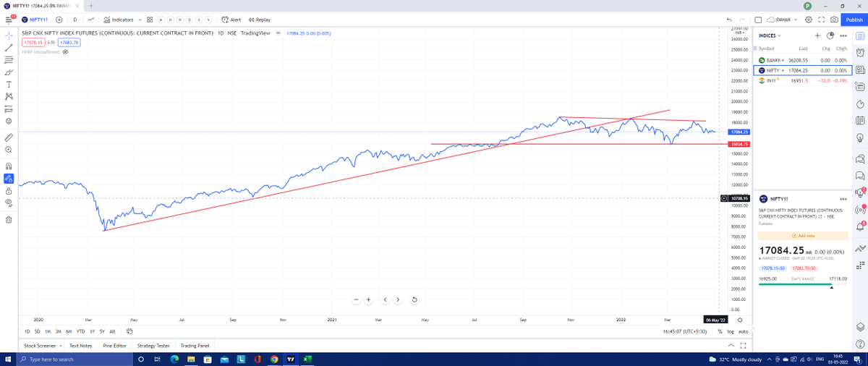This screenshot has width=868, height=366.
Task: Click the red sell price 17078.15
Action: click(x=33, y=43)
